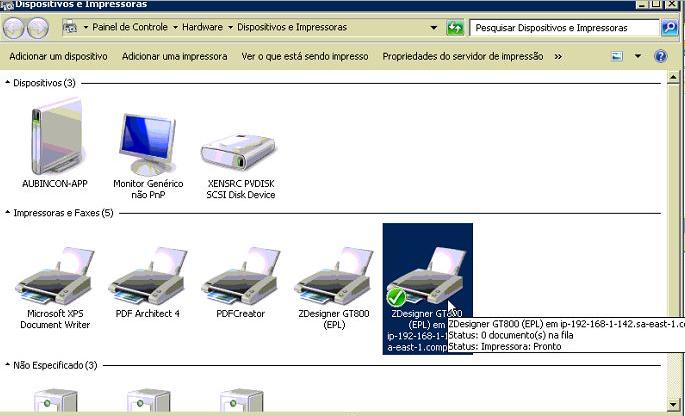Screen dimensions: 685x416
Task: Click the Pesquisar Dispositivos e Impressoras field
Action: 564,28
